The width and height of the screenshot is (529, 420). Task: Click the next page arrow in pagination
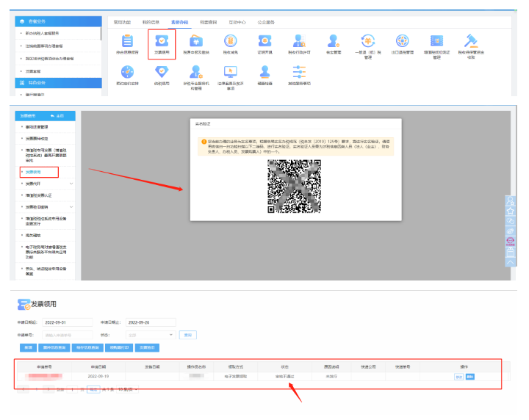coord(49,389)
